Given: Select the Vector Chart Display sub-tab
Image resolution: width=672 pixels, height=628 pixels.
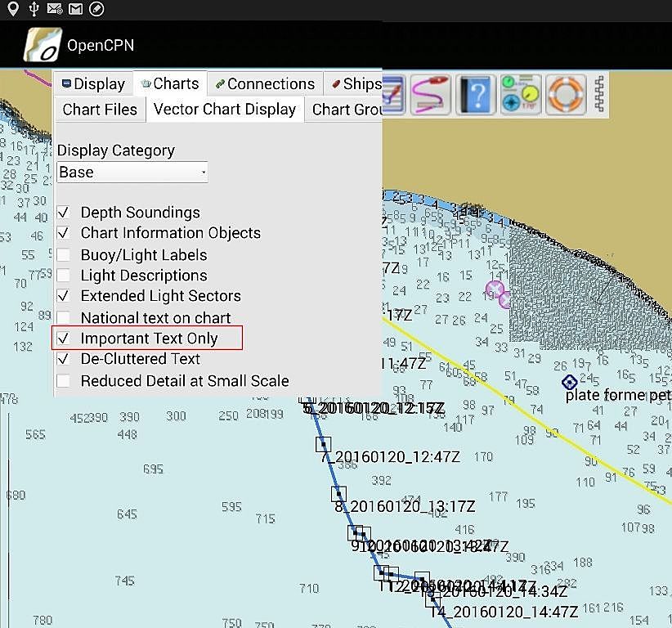Looking at the screenshot, I should tap(225, 109).
